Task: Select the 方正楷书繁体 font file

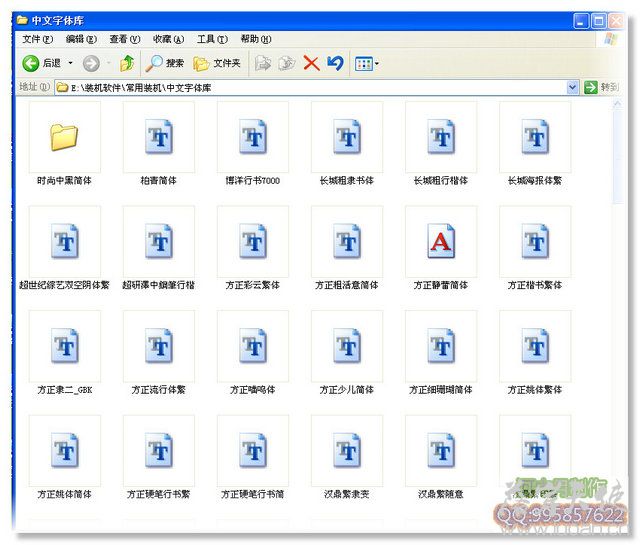Action: (535, 248)
